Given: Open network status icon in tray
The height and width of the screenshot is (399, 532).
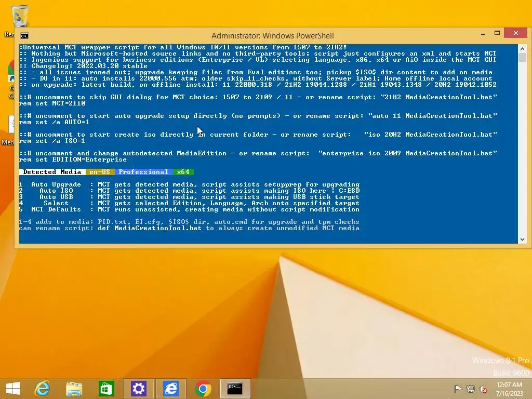Looking at the screenshot, I should coord(471,389).
